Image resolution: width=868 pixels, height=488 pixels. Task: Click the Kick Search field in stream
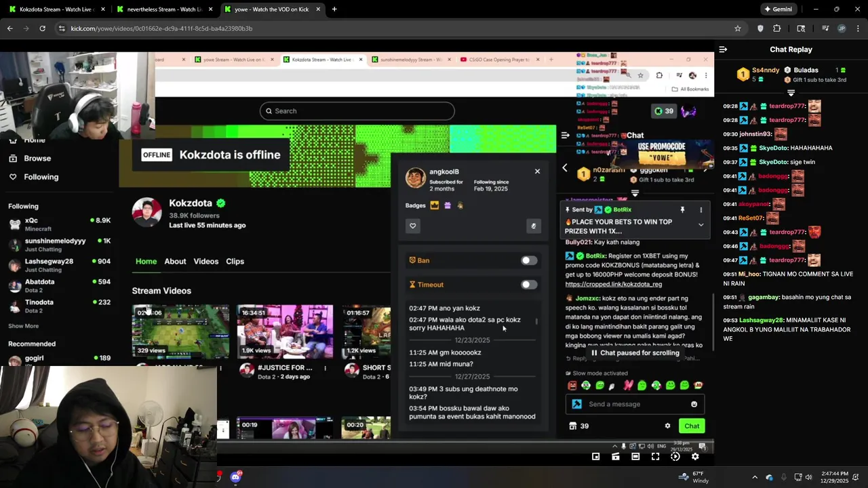tap(357, 111)
